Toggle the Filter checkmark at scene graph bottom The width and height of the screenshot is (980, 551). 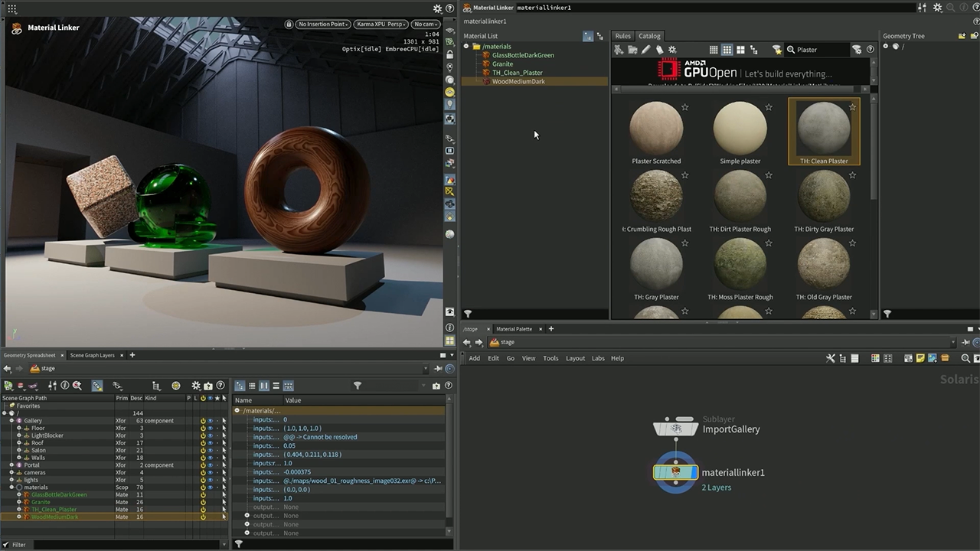click(x=6, y=545)
